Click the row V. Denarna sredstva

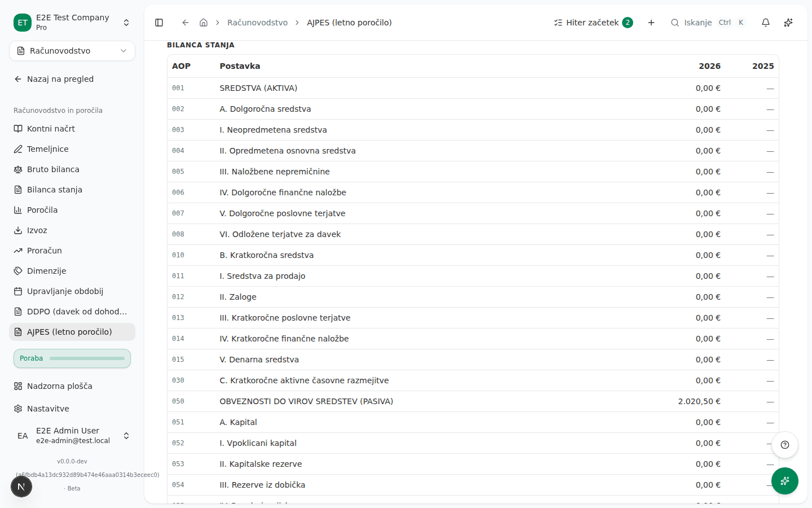pyautogui.click(x=473, y=360)
